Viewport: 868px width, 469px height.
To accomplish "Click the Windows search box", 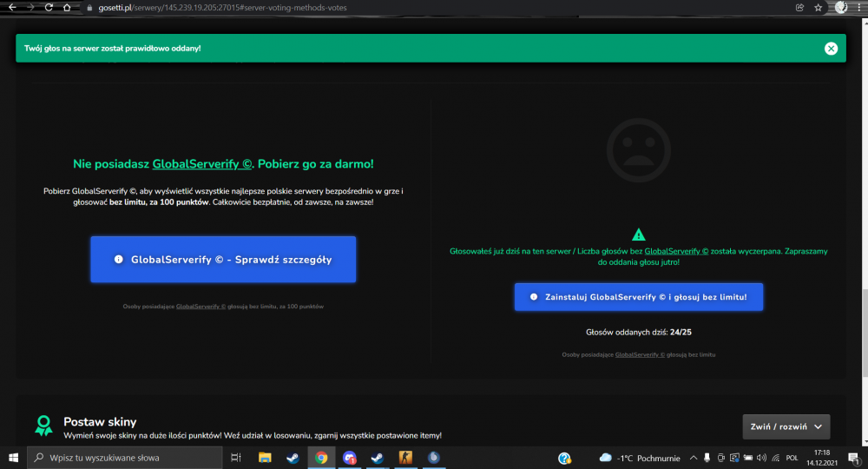I will 124,458.
